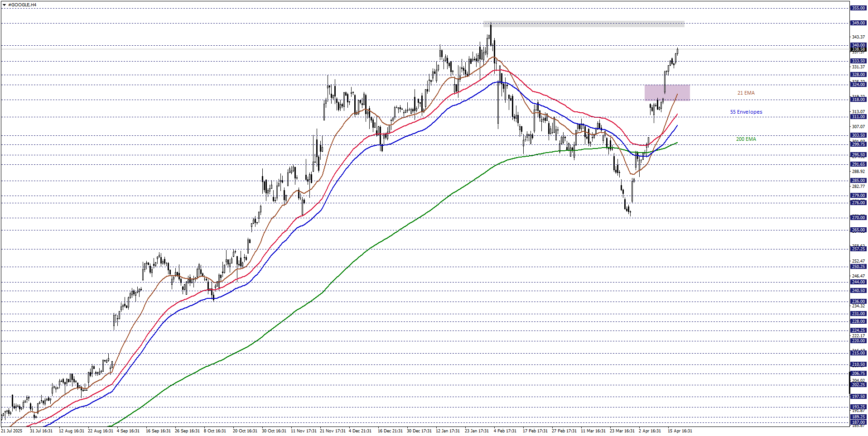This screenshot has width=868, height=436.
Task: Click the 270.00 price level label
Action: coord(858,218)
